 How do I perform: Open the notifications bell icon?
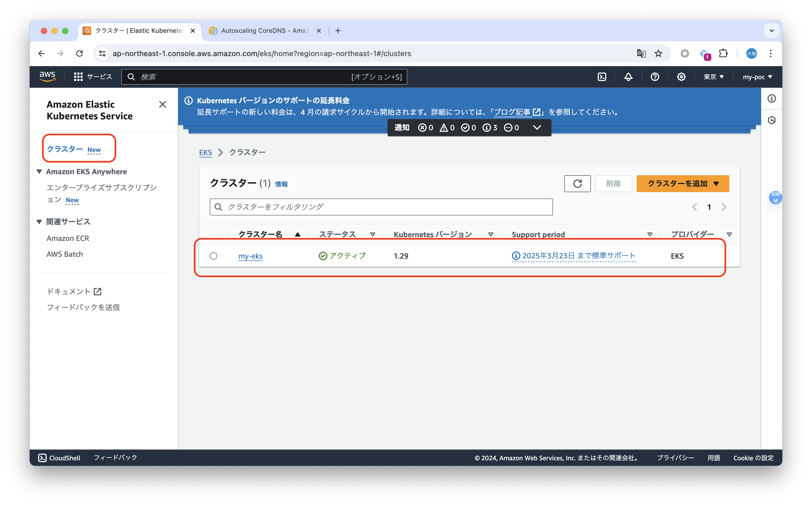coord(628,77)
